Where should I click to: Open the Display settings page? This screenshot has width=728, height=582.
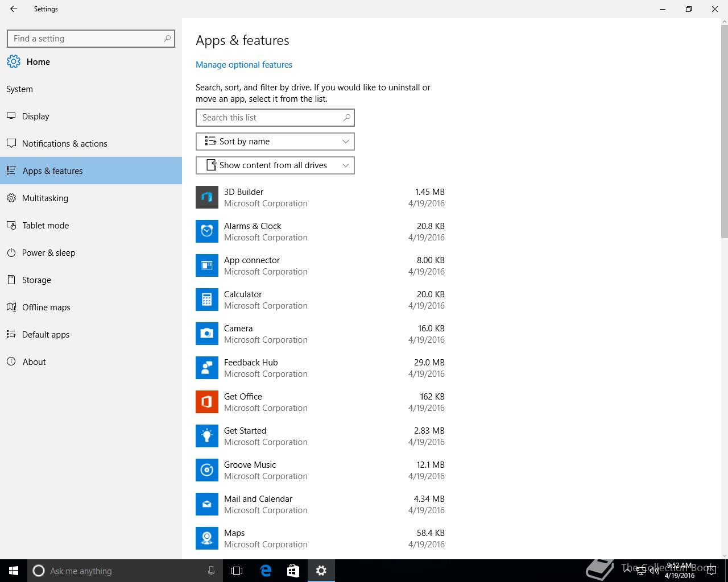coord(35,117)
